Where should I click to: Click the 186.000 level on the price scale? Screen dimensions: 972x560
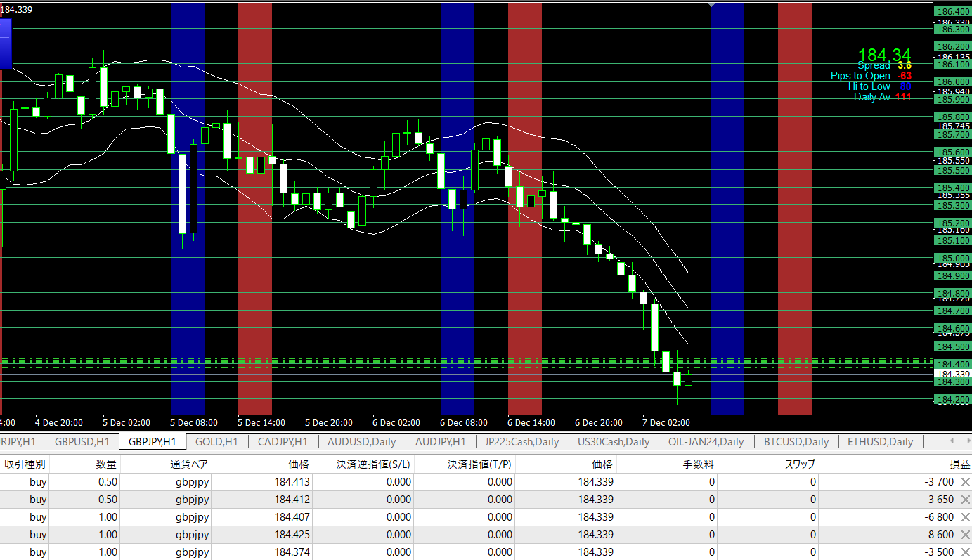tap(952, 82)
